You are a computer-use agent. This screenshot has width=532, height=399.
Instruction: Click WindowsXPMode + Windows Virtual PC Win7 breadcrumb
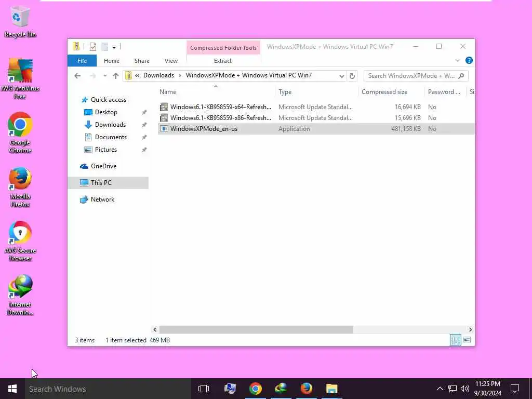click(249, 75)
